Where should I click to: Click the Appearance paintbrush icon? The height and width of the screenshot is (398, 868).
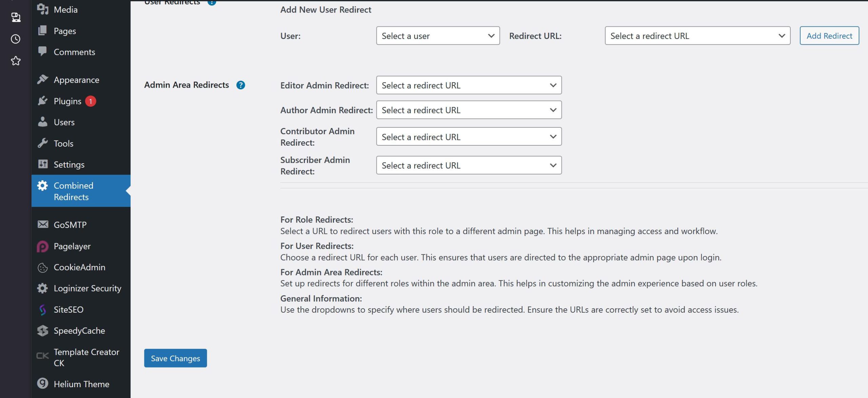pos(43,80)
